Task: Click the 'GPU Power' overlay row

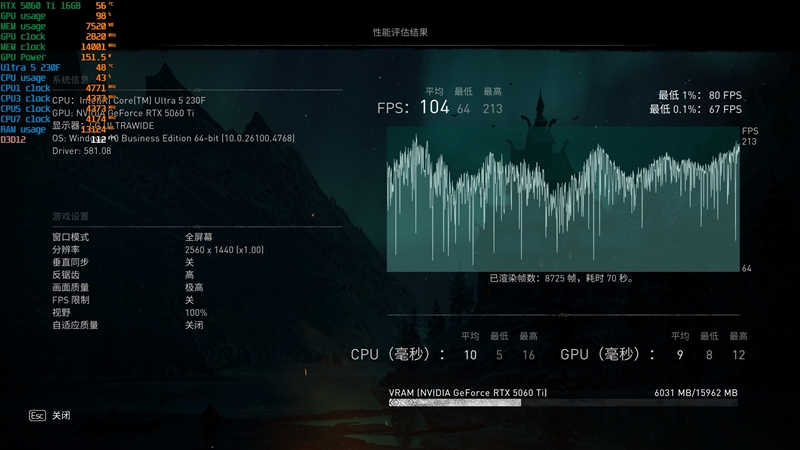Action: point(56,57)
